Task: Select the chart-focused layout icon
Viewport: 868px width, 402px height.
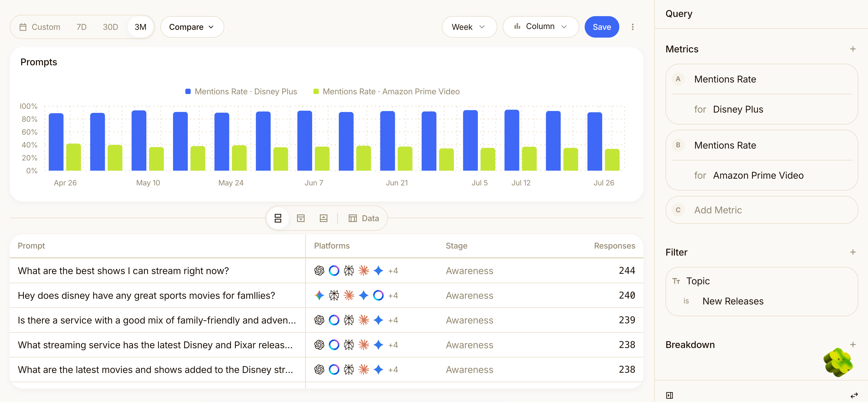Action: (x=323, y=218)
